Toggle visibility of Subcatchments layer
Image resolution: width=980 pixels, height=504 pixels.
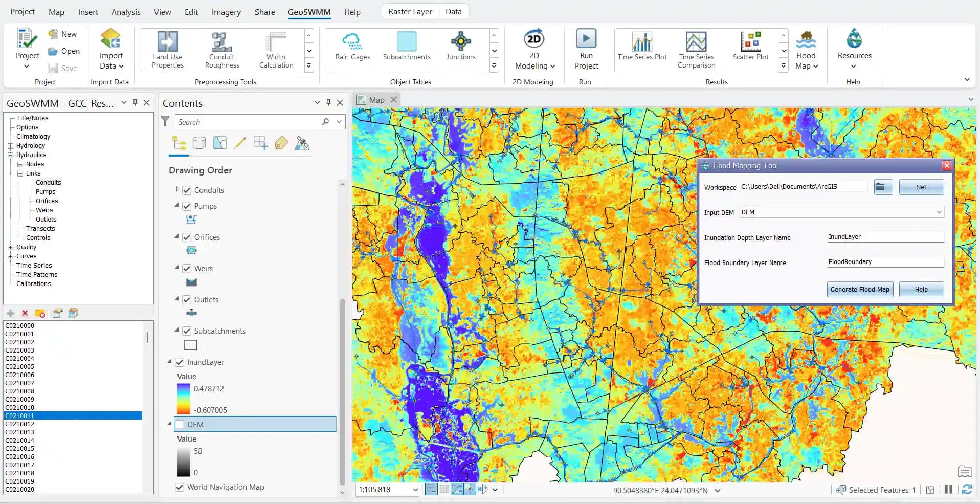[187, 331]
